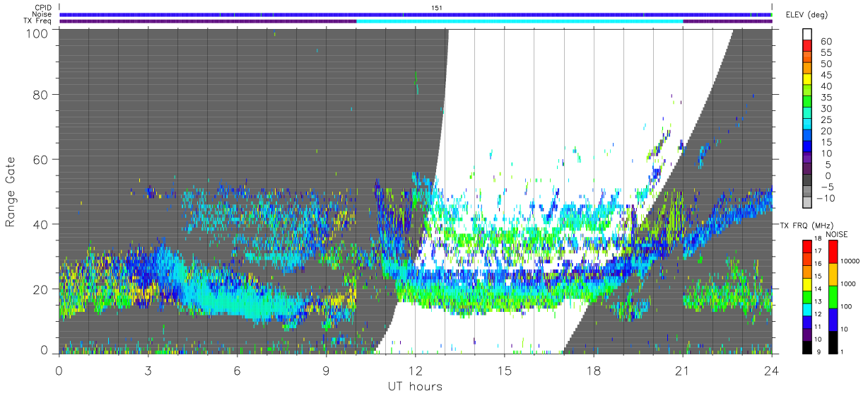Click Range Gate tick label 80
This screenshot has height=401, width=868.
[41, 94]
